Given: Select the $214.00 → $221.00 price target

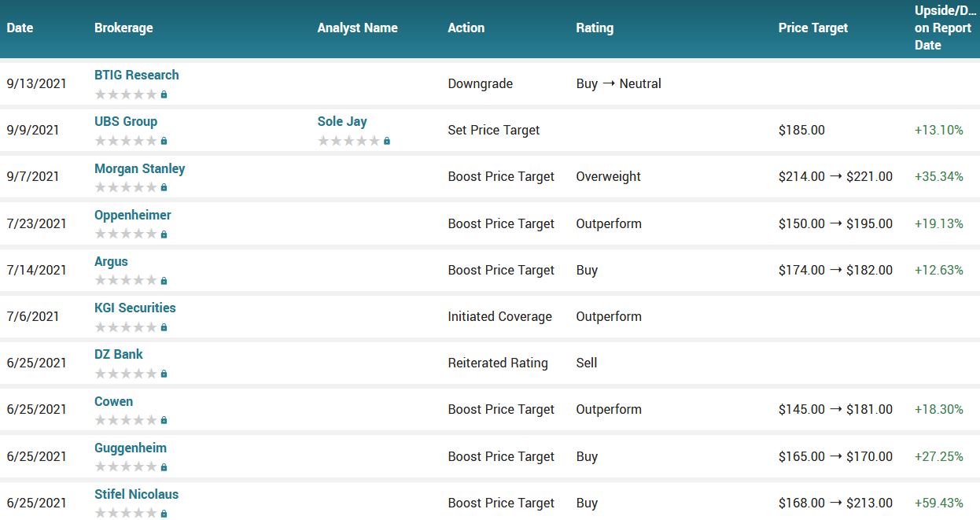Looking at the screenshot, I should (x=836, y=176).
